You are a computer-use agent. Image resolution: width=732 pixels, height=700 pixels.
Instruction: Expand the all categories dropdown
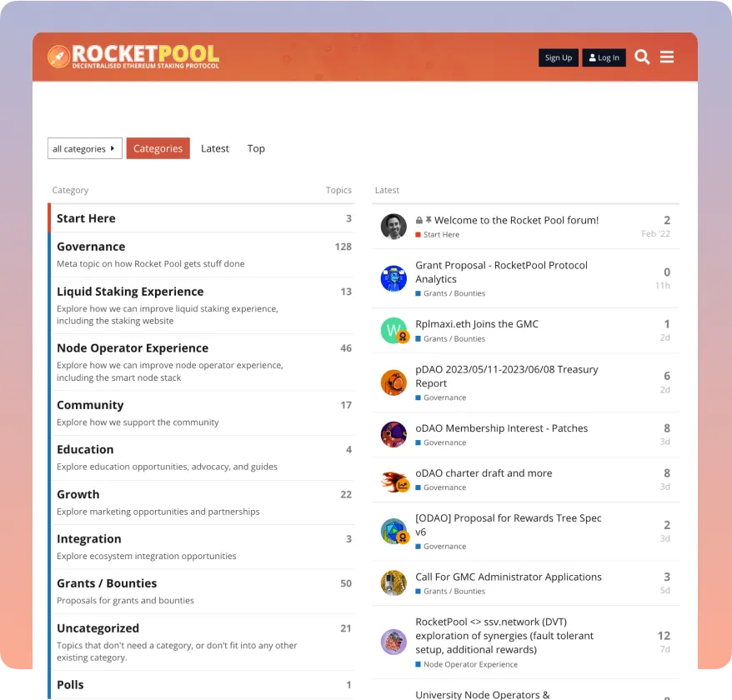(84, 148)
